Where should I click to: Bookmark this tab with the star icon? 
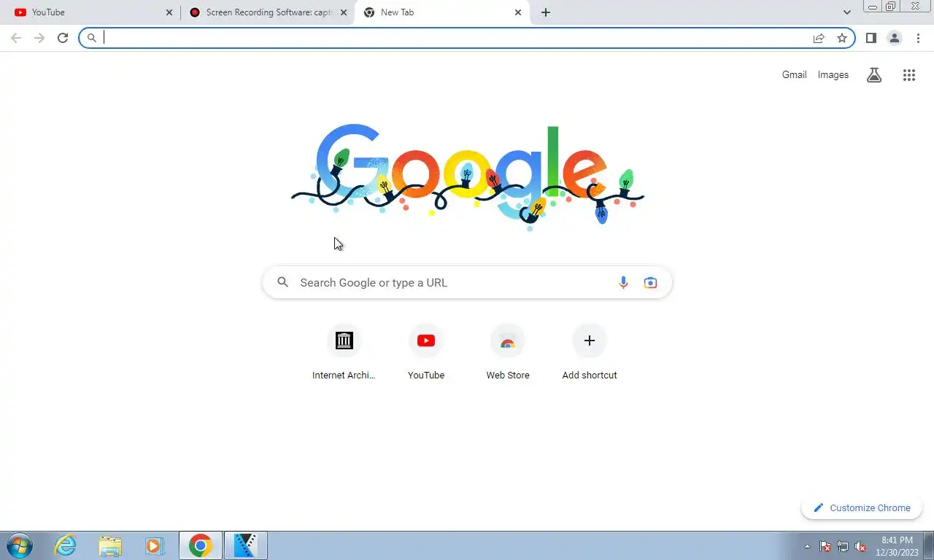point(842,38)
